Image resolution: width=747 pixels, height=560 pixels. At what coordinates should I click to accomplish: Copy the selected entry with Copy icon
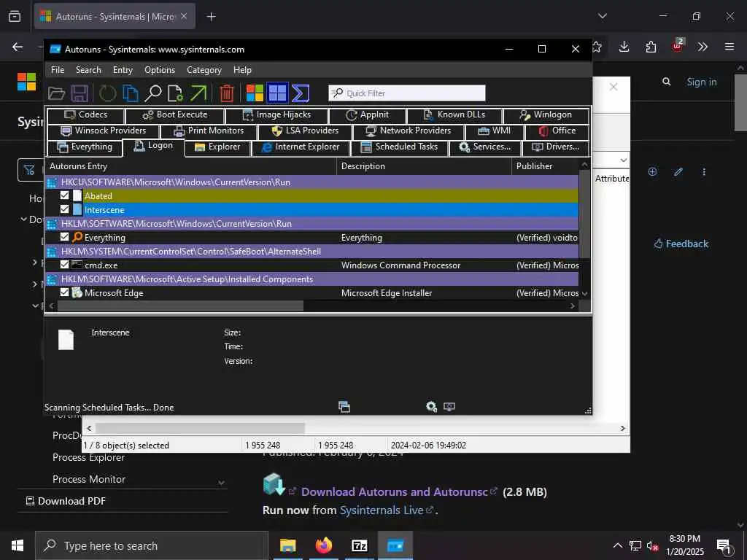(130, 93)
